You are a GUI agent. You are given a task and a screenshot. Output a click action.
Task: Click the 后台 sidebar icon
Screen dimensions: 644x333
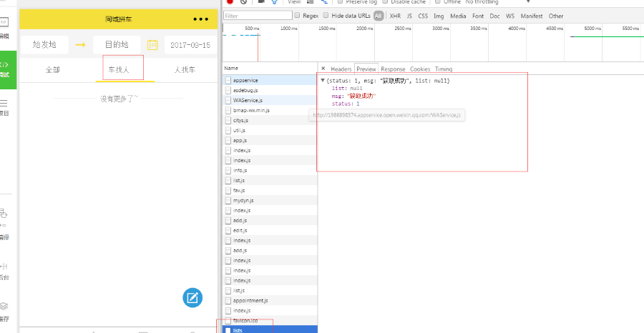coord(4,272)
